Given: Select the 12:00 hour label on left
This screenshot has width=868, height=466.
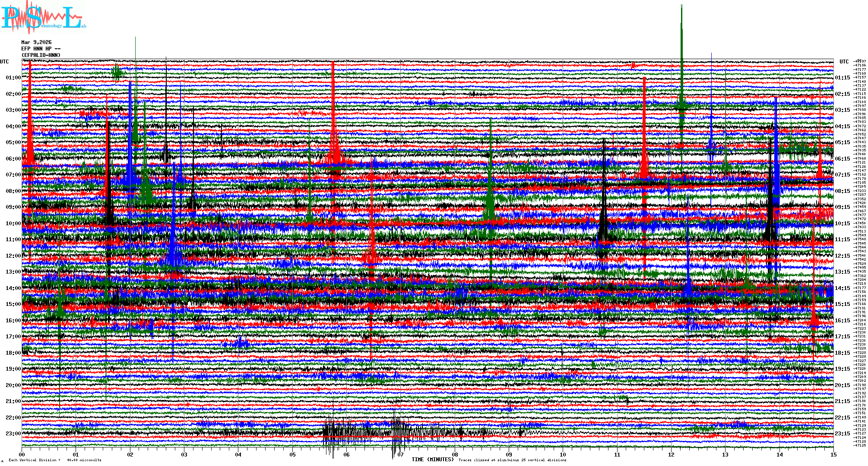Looking at the screenshot, I should (x=13, y=256).
